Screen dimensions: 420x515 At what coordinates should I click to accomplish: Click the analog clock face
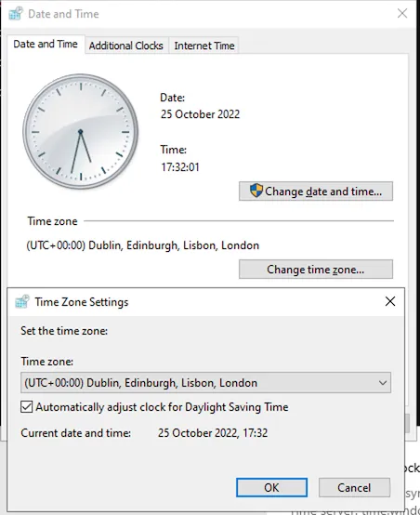coord(81,131)
